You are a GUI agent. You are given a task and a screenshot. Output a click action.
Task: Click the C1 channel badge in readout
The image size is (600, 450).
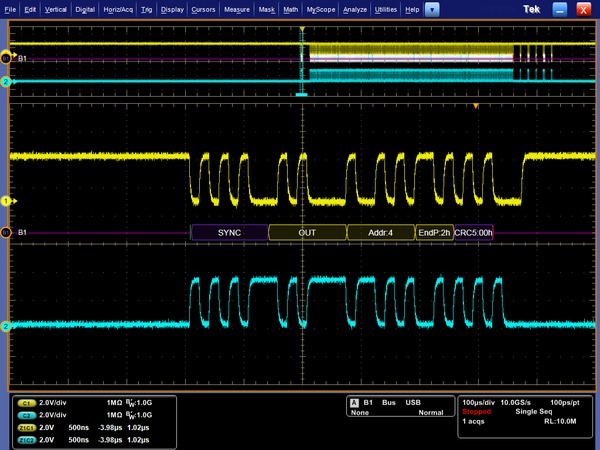(x=25, y=401)
